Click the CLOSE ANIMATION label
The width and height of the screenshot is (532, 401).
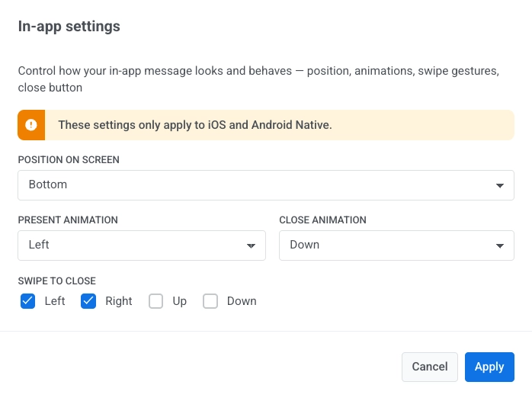(x=322, y=220)
